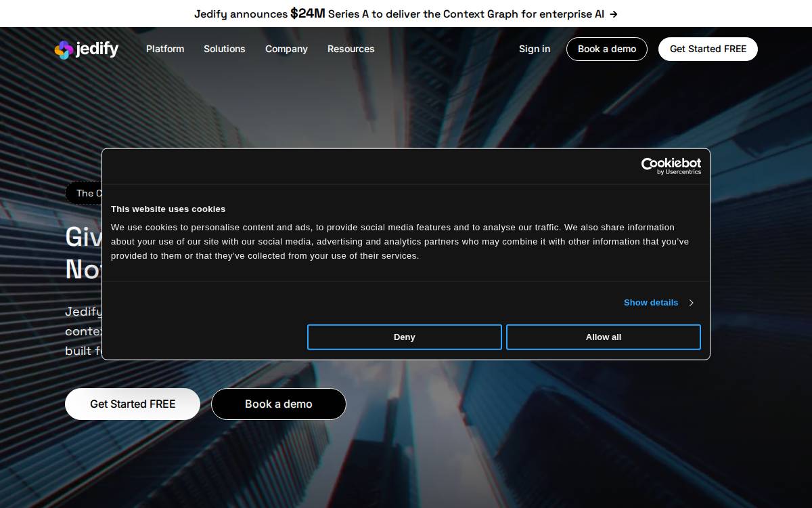The width and height of the screenshot is (812, 508).
Task: Click Get Started FREE in the header
Action: coord(708,49)
